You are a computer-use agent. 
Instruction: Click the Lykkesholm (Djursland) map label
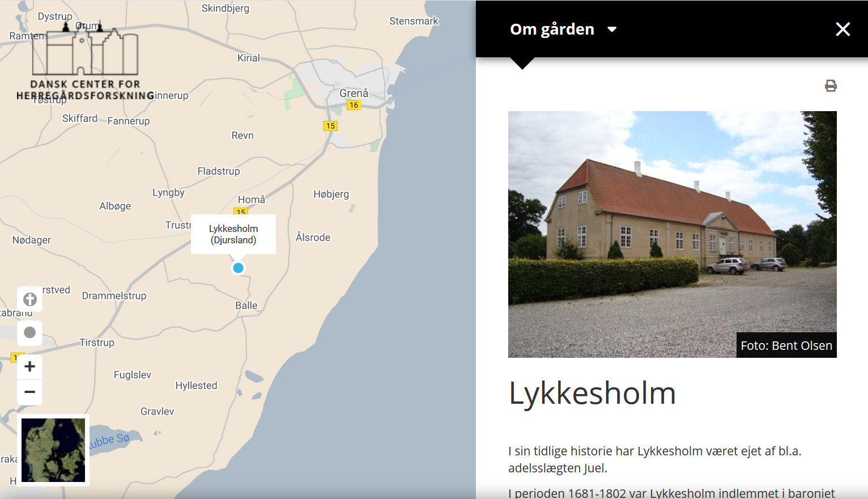(233, 234)
